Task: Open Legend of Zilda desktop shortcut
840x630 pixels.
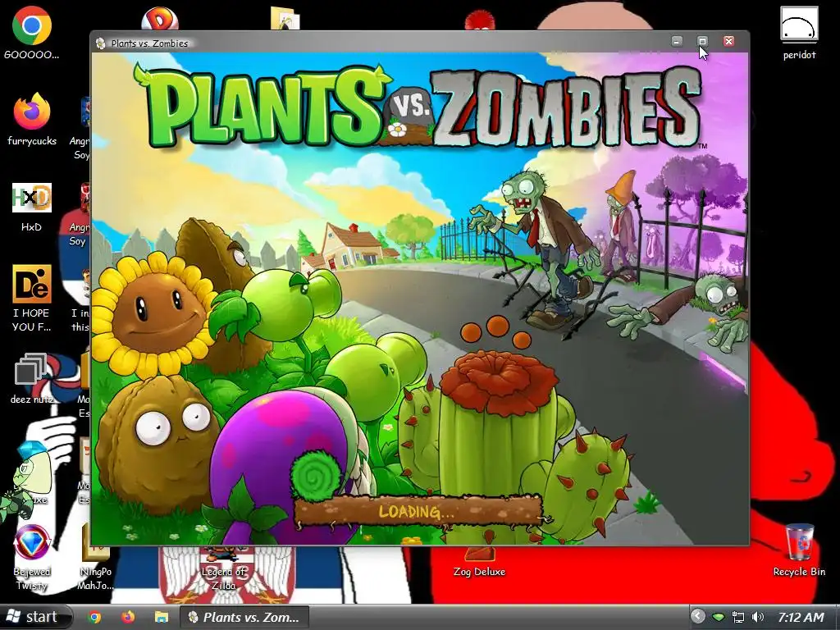Action: (x=223, y=569)
